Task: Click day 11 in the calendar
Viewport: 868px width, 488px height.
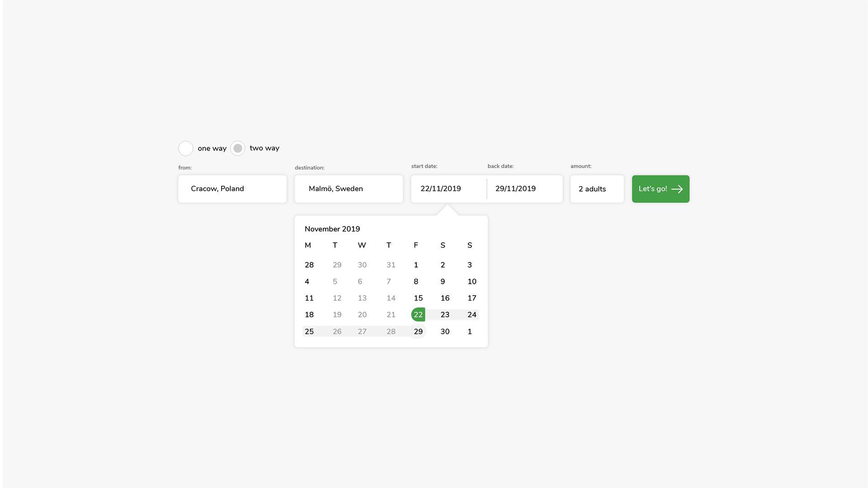Action: tap(309, 298)
